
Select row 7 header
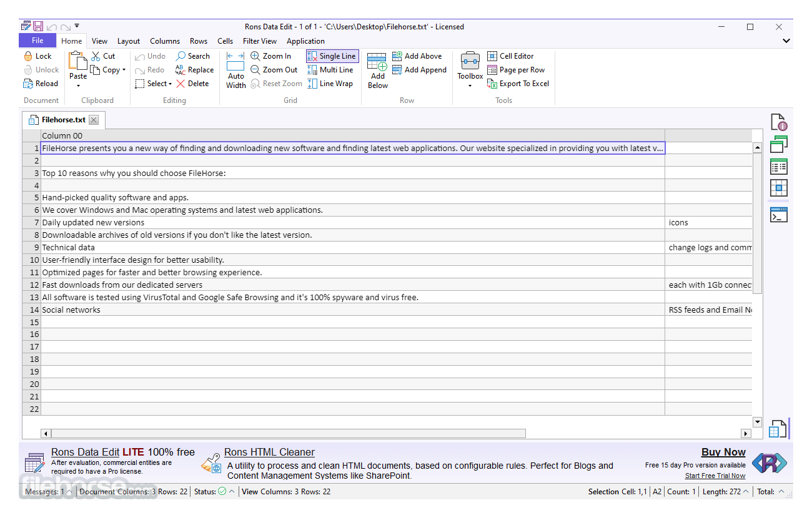tap(31, 223)
